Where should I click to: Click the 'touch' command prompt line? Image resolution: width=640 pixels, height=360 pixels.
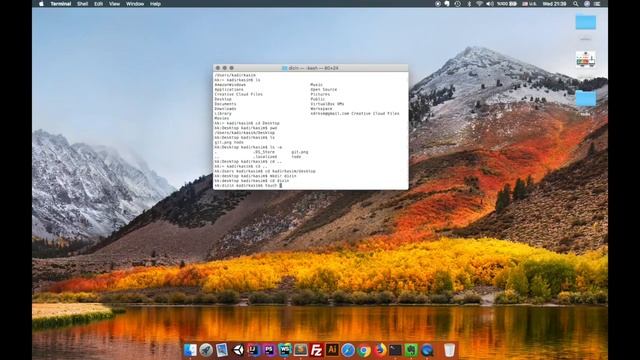(248, 185)
